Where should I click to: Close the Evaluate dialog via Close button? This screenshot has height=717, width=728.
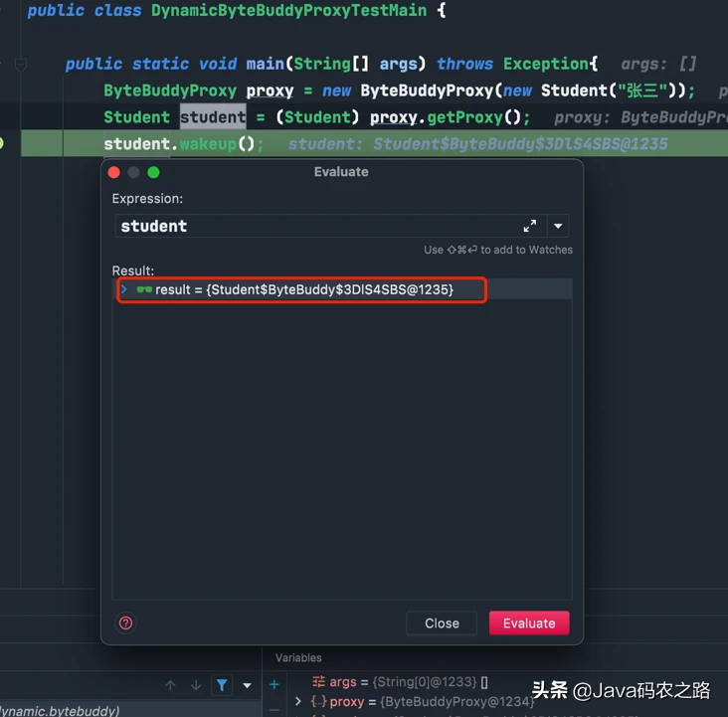coord(442,623)
